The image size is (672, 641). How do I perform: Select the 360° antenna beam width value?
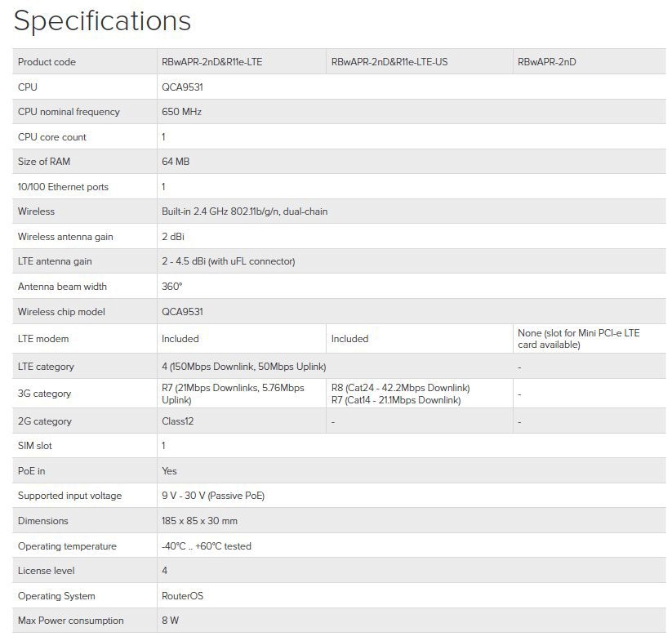(x=171, y=287)
